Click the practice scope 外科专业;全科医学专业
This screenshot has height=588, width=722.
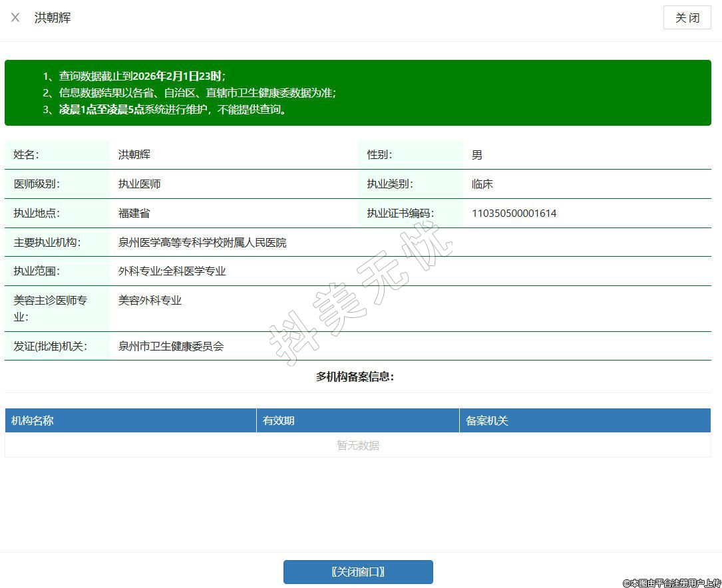pyautogui.click(x=172, y=271)
